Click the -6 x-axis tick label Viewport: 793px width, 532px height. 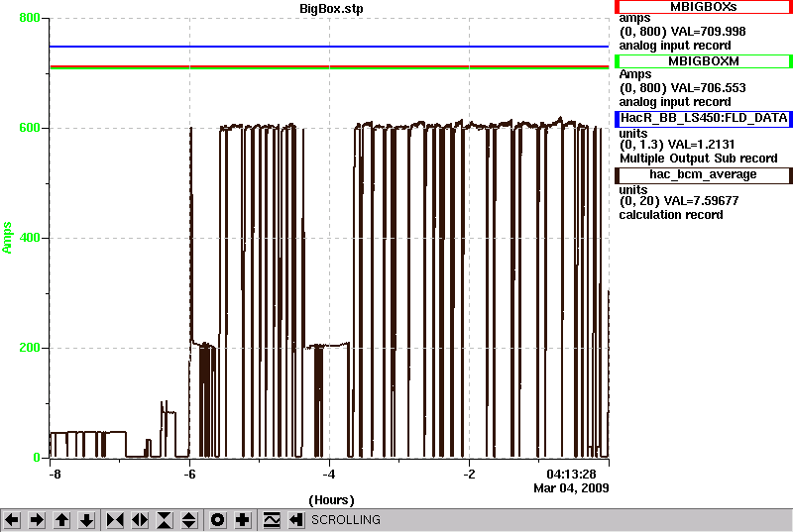coord(189,475)
